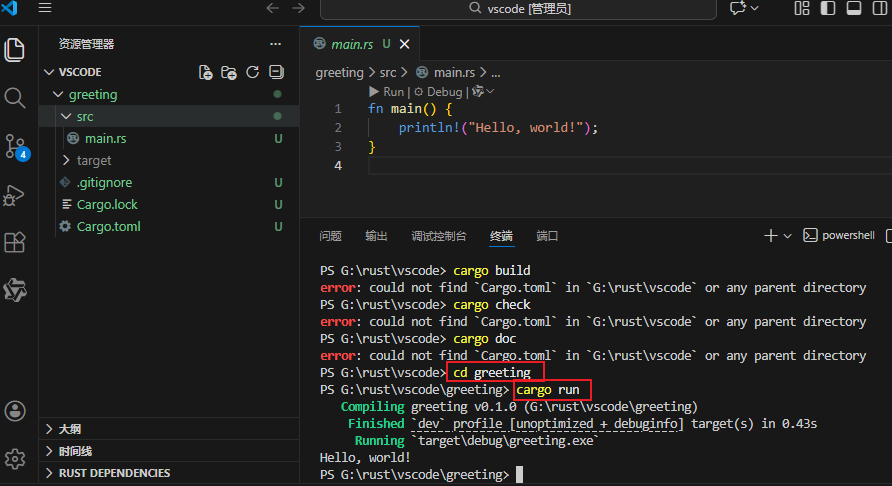Switch to the 调试控制台 panel tab

pyautogui.click(x=439, y=236)
